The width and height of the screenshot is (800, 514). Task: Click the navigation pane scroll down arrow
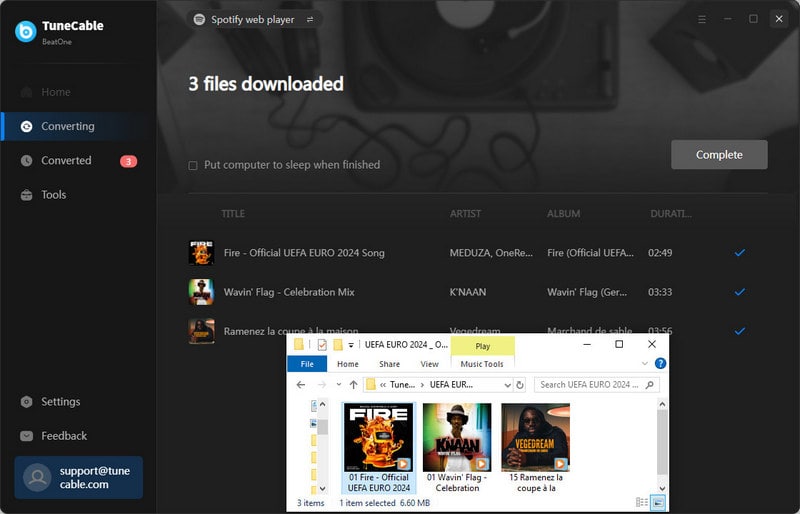(x=322, y=488)
